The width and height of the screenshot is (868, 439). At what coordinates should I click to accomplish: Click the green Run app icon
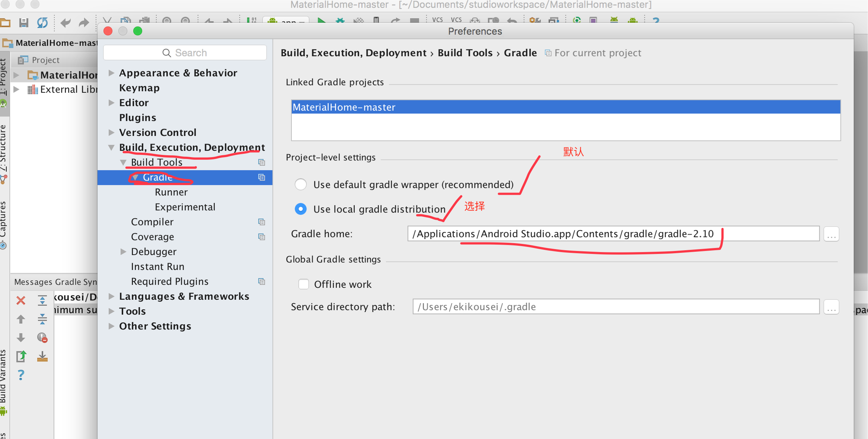(322, 20)
